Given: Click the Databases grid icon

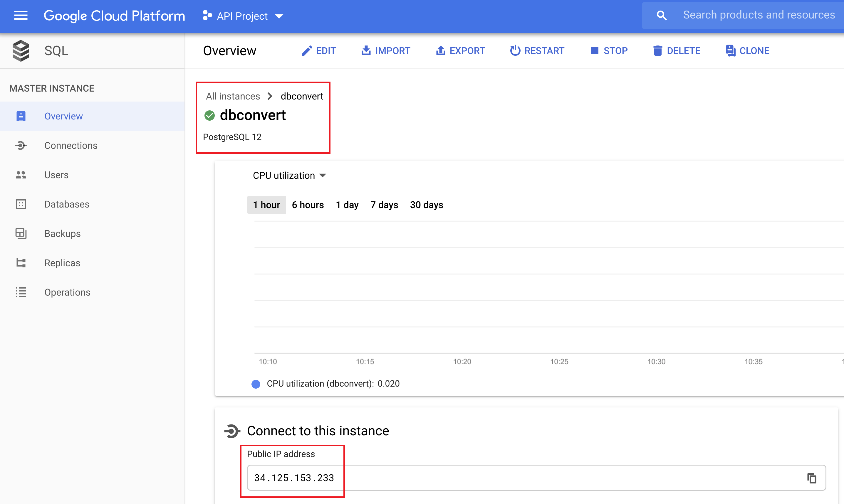Looking at the screenshot, I should pos(21,205).
